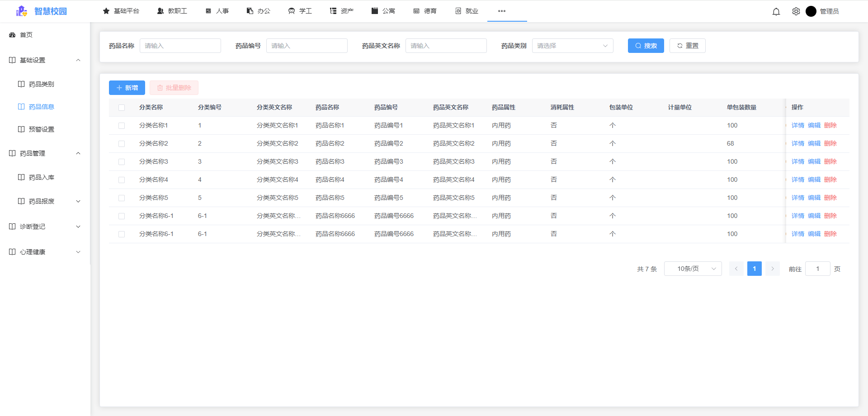Image resolution: width=868 pixels, height=416 pixels.
Task: Click the 管理员 avatar icon
Action: click(x=811, y=11)
